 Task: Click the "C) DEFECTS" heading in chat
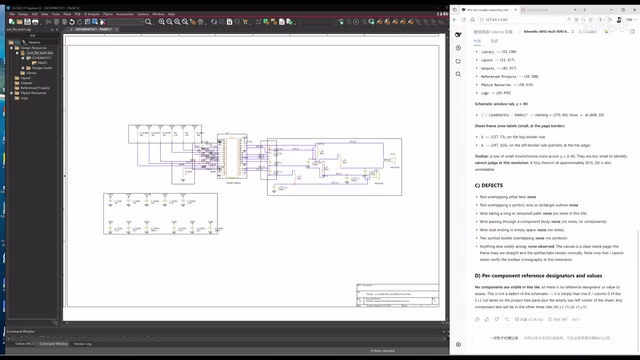pyautogui.click(x=489, y=185)
